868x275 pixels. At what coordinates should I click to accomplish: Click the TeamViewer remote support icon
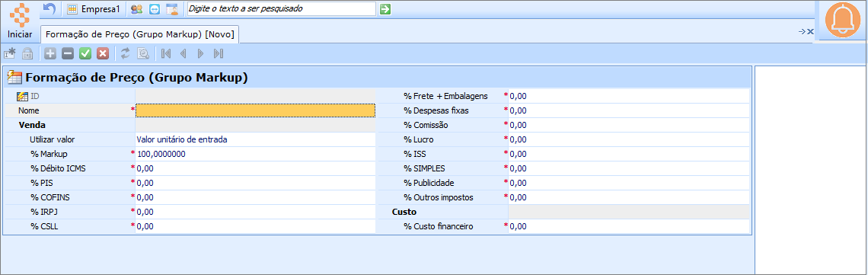tap(155, 9)
